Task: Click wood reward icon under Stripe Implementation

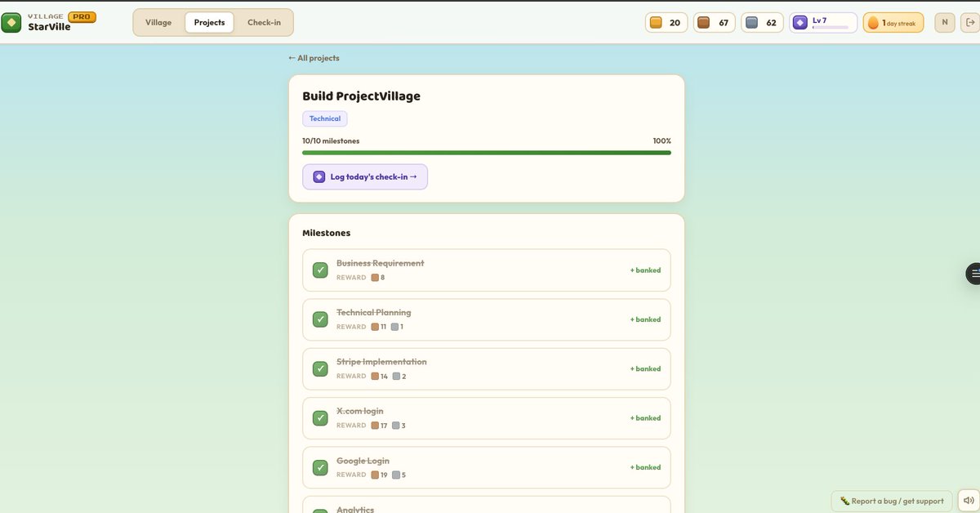Action: tap(375, 377)
